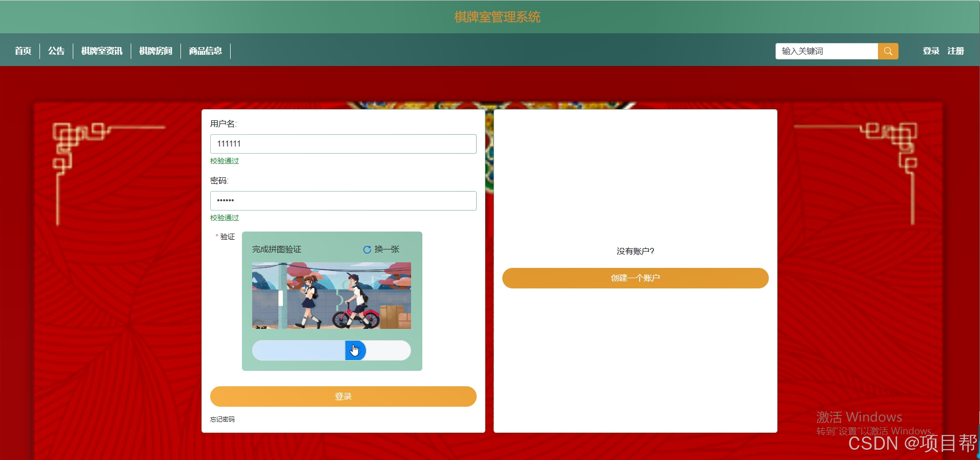Click the refresh icon beside 换一张

coord(367,249)
